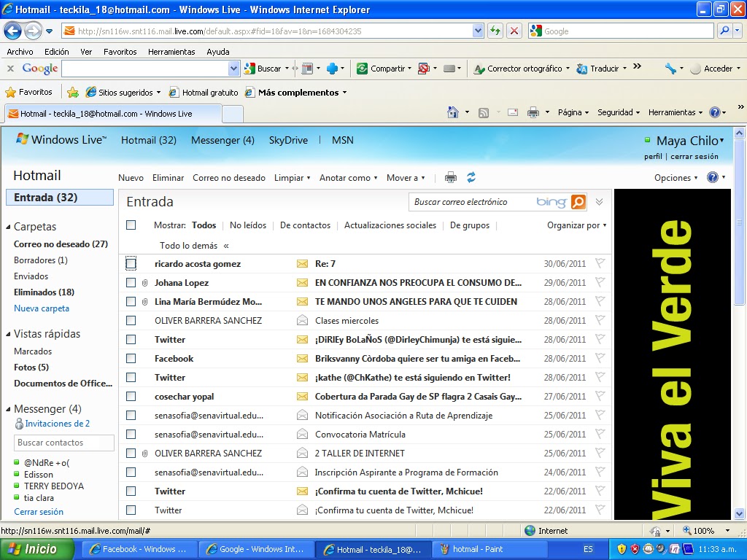Check the Convocatoria Matrícula email checkbox
Image resolution: width=747 pixels, height=560 pixels.
131,435
